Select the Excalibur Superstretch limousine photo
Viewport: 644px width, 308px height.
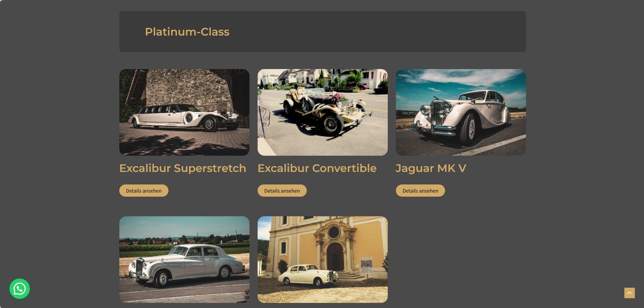click(184, 112)
